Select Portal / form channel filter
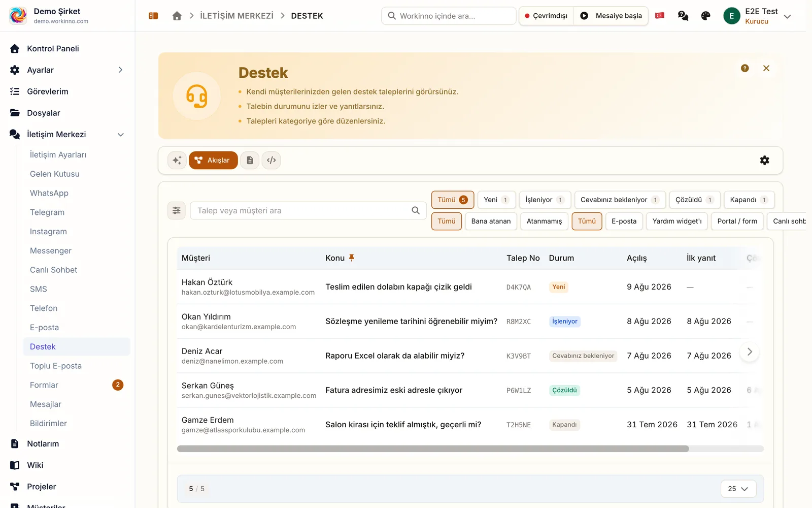Image resolution: width=812 pixels, height=508 pixels. pyautogui.click(x=737, y=221)
